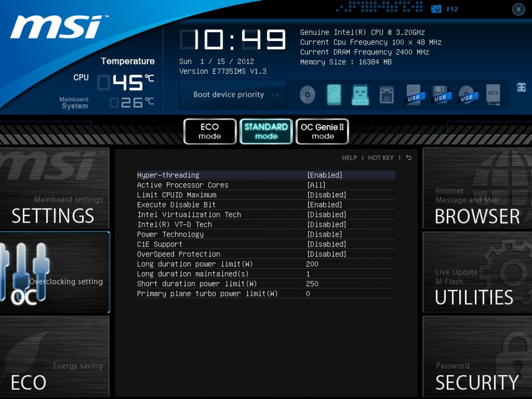Select the BEV boot device icon
Viewport: 532px width, 399px height.
[x=493, y=95]
